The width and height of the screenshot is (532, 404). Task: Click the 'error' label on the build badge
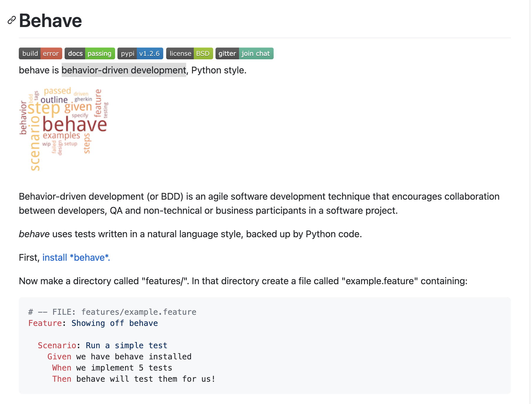(50, 53)
